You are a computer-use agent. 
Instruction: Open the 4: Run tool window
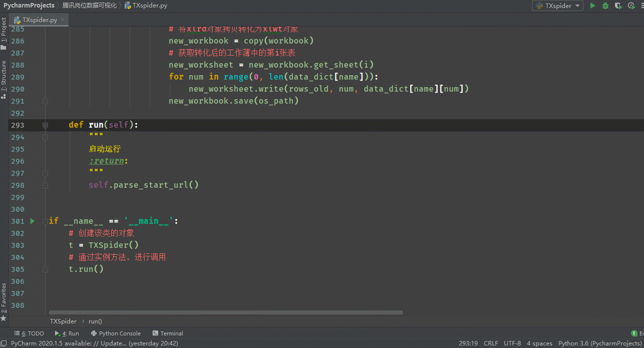point(67,333)
